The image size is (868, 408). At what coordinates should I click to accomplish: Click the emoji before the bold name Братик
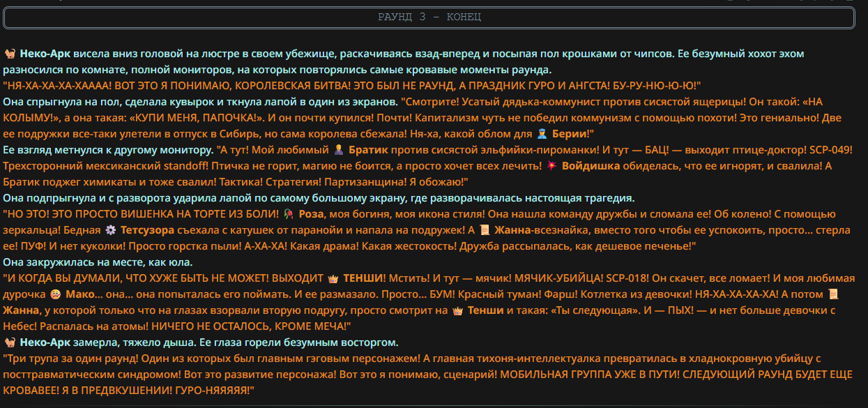coord(339,150)
